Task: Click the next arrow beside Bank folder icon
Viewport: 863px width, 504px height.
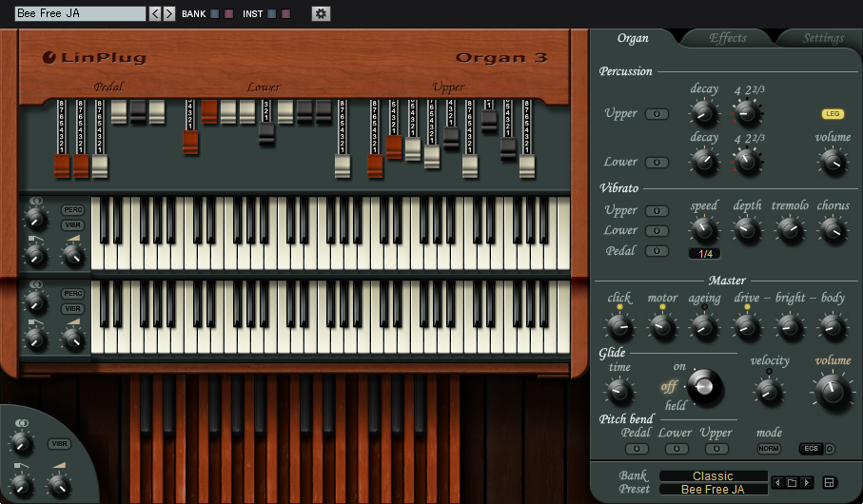Action: pos(807,483)
